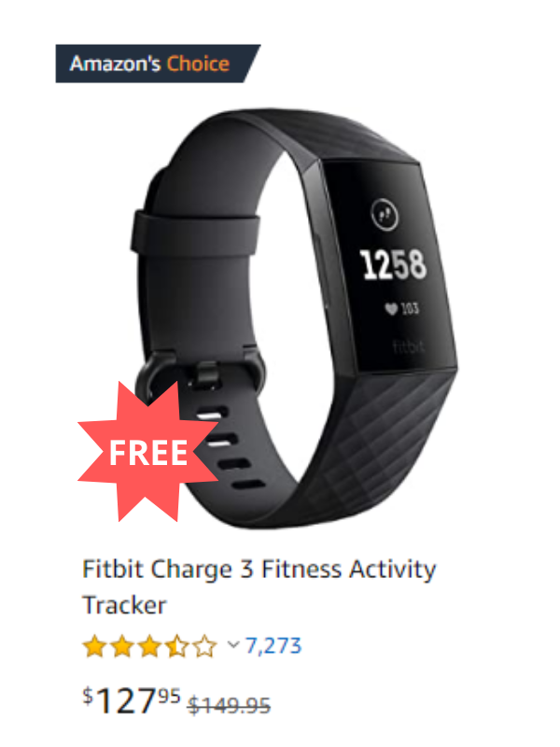Click the star rating icons
Screen dimensions: 560x747
[149, 646]
